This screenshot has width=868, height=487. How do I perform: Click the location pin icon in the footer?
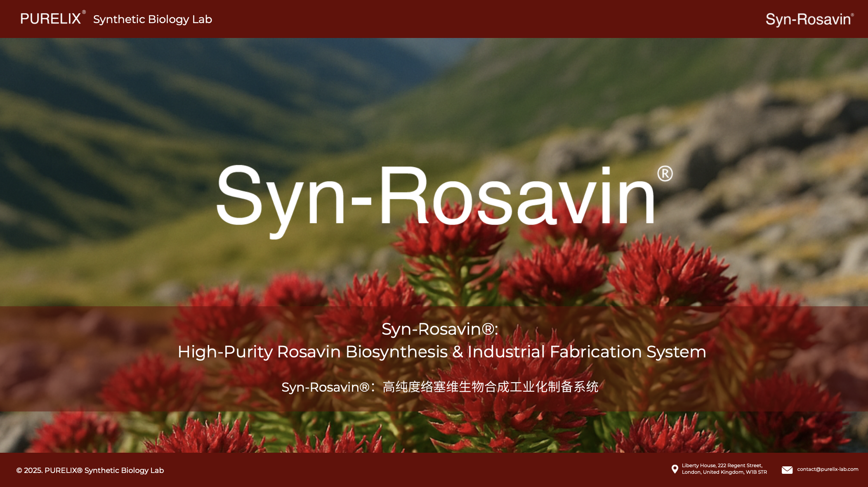[675, 469]
